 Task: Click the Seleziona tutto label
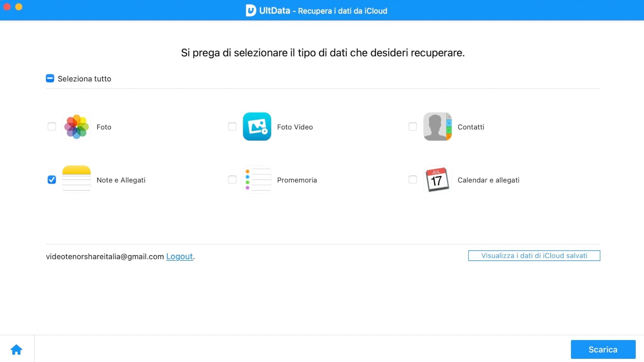(x=84, y=79)
